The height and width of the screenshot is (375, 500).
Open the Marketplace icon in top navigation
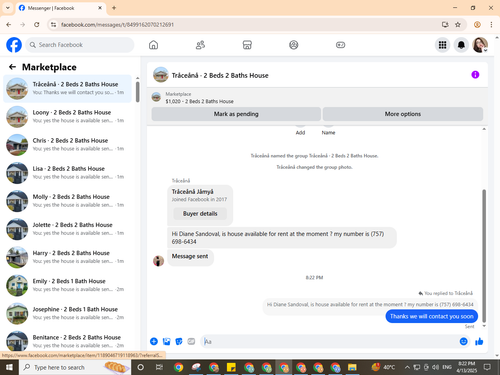pos(247,45)
